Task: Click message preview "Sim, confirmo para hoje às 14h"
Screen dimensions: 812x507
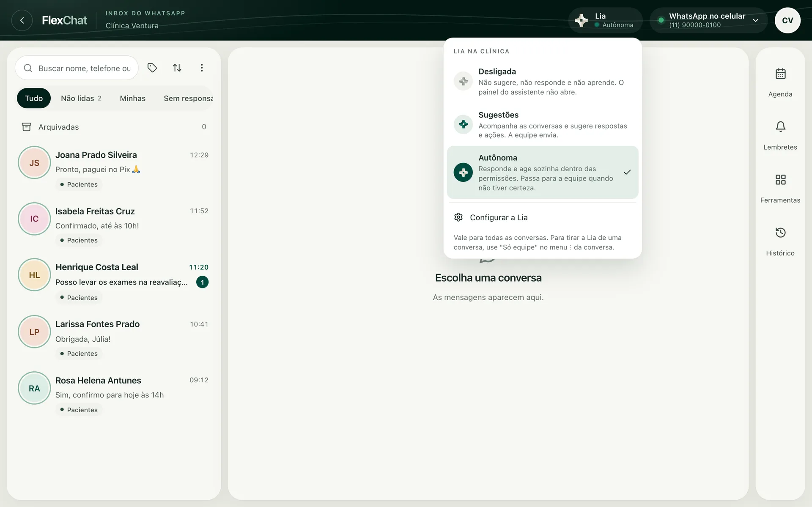Action: coord(110,395)
